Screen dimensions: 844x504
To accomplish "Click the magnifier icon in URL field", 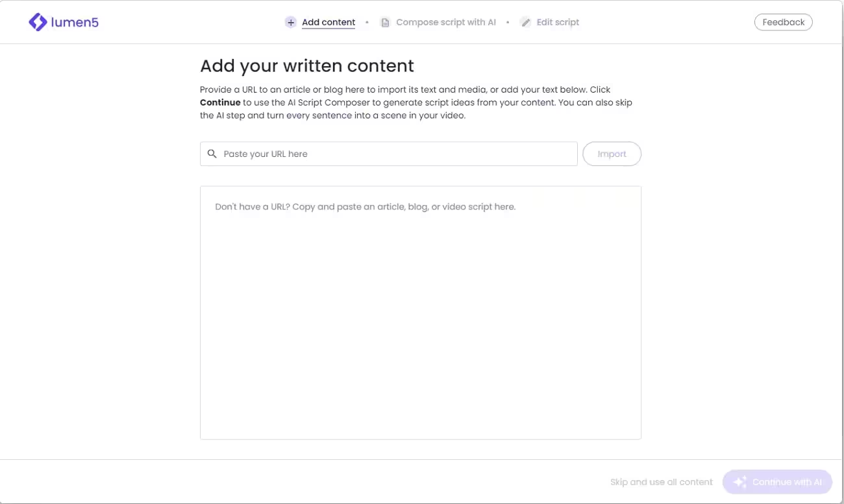I will [212, 154].
